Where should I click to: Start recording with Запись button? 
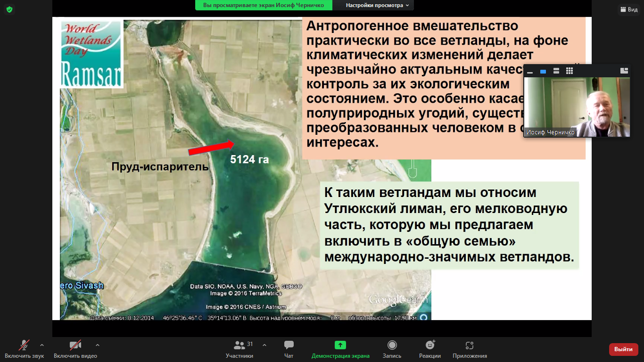click(x=392, y=349)
